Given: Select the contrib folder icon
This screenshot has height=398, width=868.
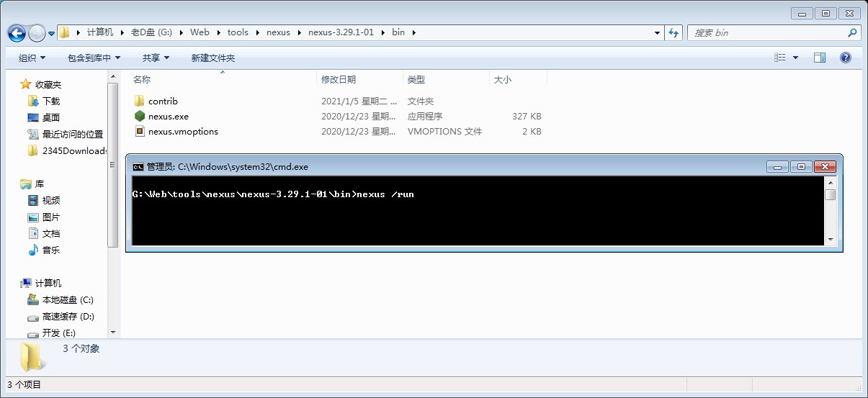Looking at the screenshot, I should click(140, 101).
